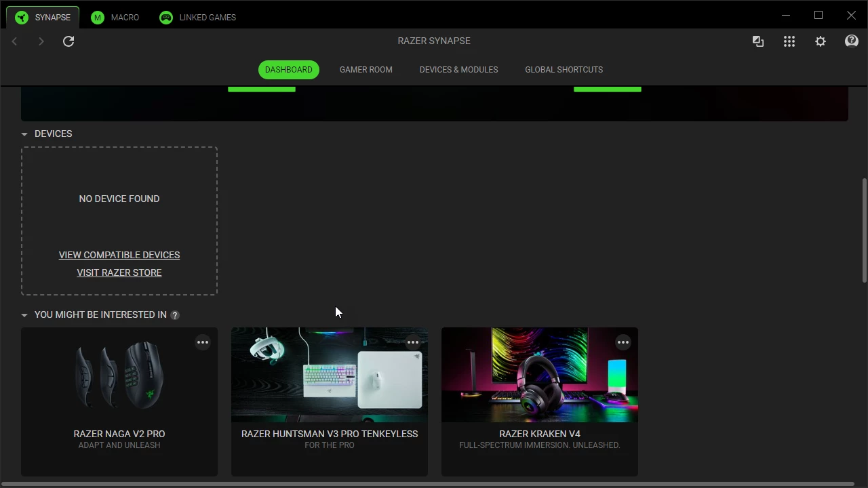Click the vertical scrollbar thumb
The image size is (868, 488).
coord(865,230)
